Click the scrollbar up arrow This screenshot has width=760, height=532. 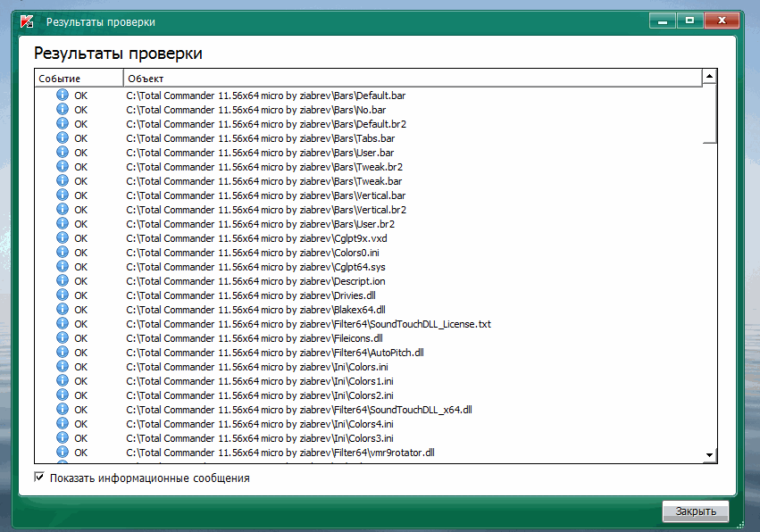(x=709, y=76)
